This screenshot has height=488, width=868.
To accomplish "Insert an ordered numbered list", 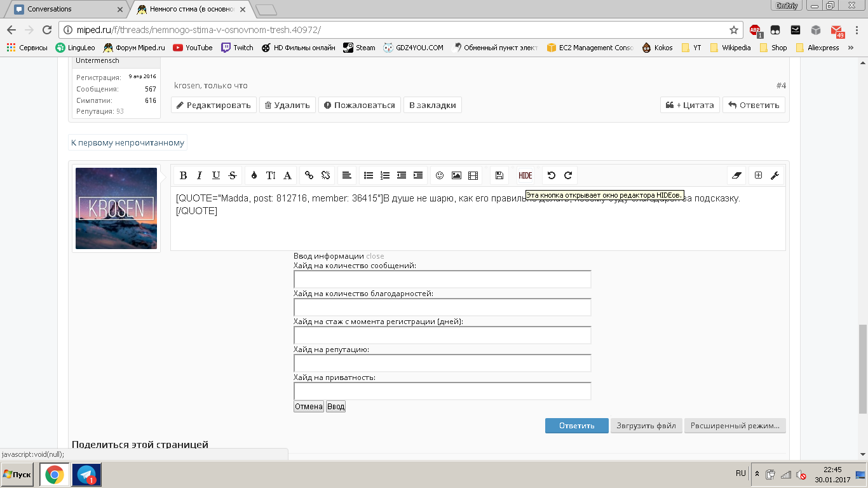I will click(385, 175).
